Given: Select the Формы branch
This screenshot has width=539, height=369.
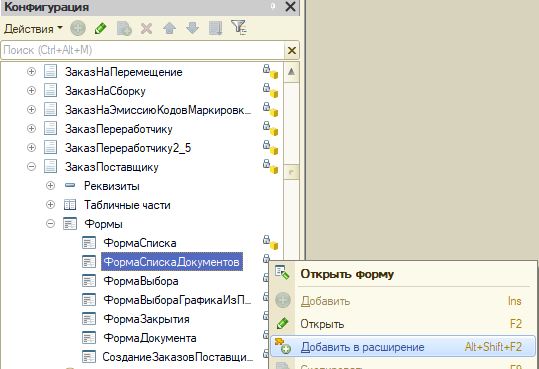Looking at the screenshot, I should point(103,224).
